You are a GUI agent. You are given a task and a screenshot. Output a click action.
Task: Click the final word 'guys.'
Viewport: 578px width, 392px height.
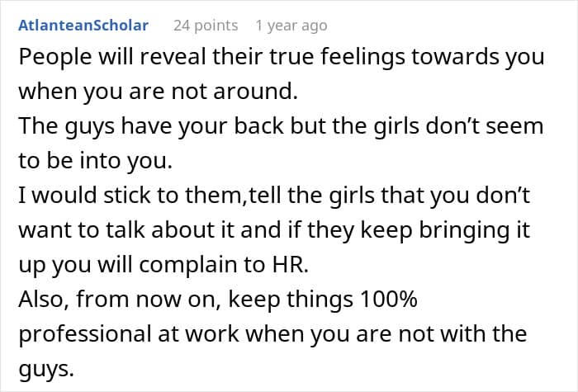(x=46, y=369)
